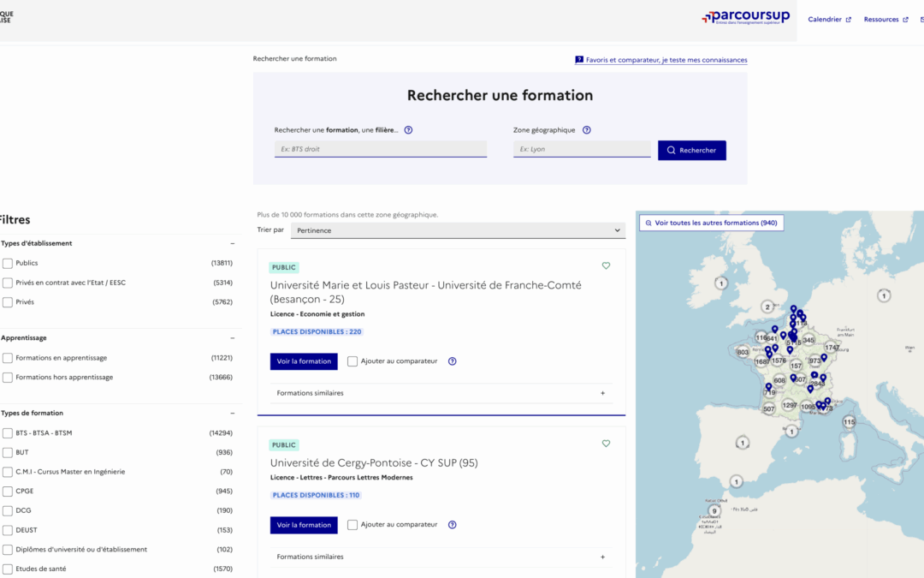
Task: Open the Trier par Pertinence dropdown
Action: coord(458,230)
